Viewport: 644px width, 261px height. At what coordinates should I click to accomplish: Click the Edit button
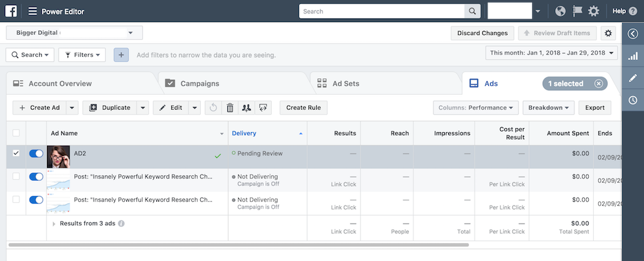point(171,108)
